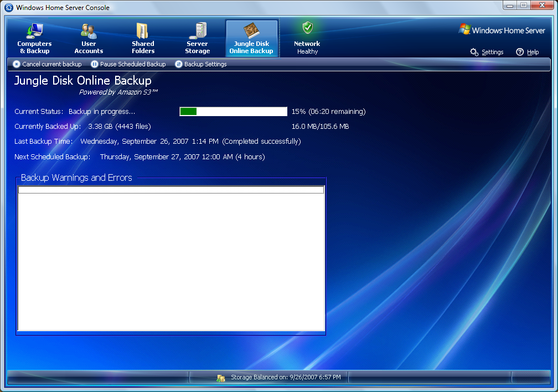Image resolution: width=558 pixels, height=392 pixels.
Task: Click the green shield Network icon
Action: pyautogui.click(x=307, y=28)
